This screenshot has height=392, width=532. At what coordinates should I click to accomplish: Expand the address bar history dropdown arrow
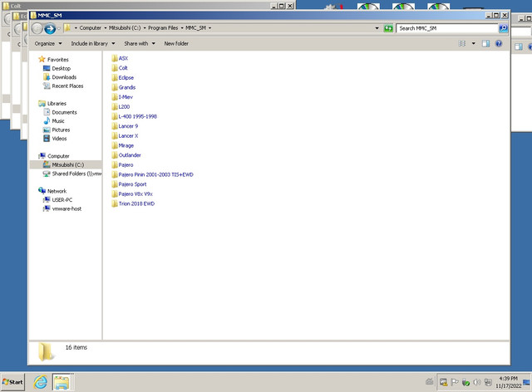tap(377, 28)
